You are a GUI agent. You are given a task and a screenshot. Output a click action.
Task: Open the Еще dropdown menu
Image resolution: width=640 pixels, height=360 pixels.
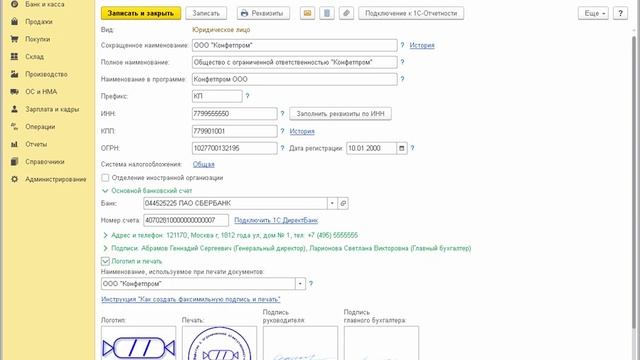coord(593,13)
